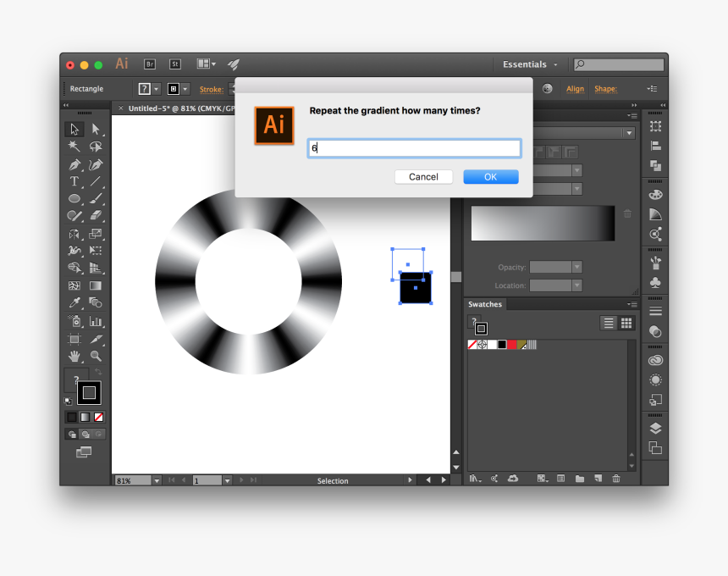
Task: Select the Type tool
Action: coord(74,181)
